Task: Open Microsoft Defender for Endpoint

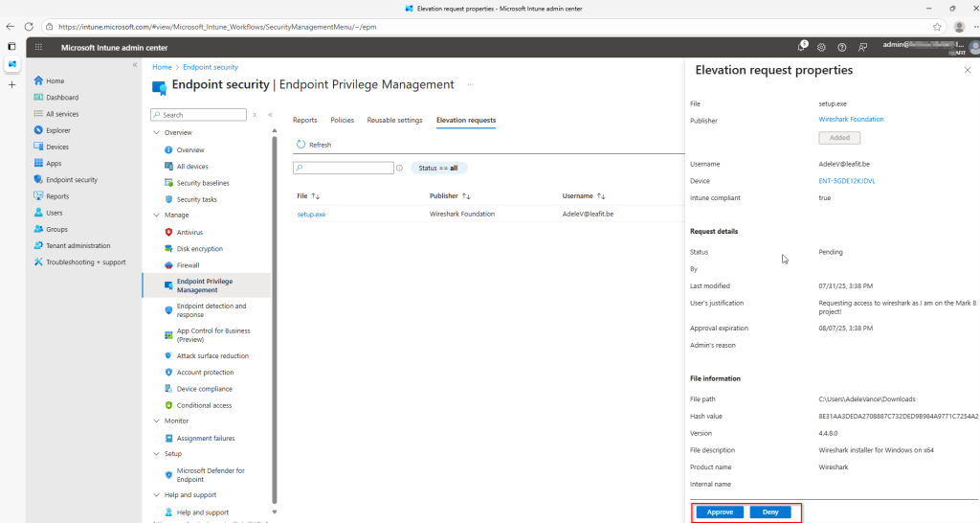Action: coord(211,475)
